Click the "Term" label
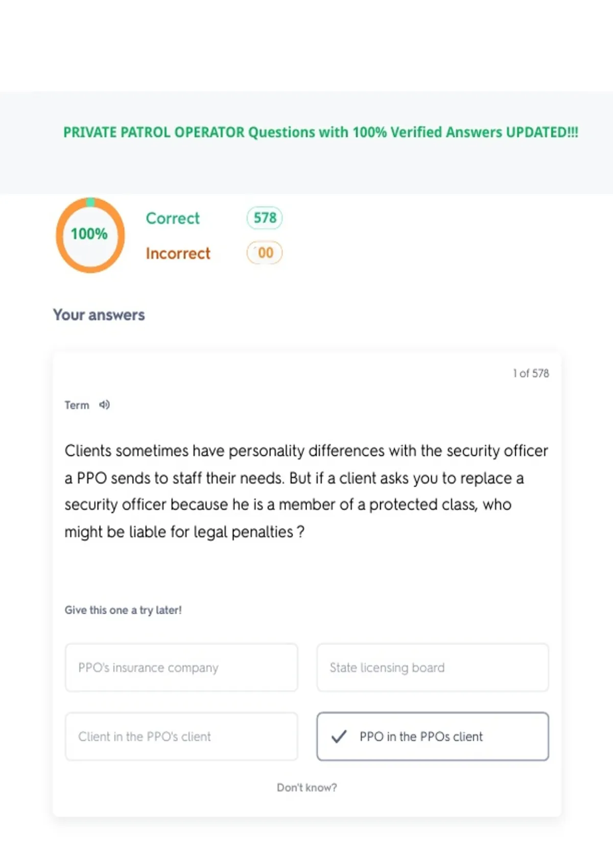 click(77, 405)
